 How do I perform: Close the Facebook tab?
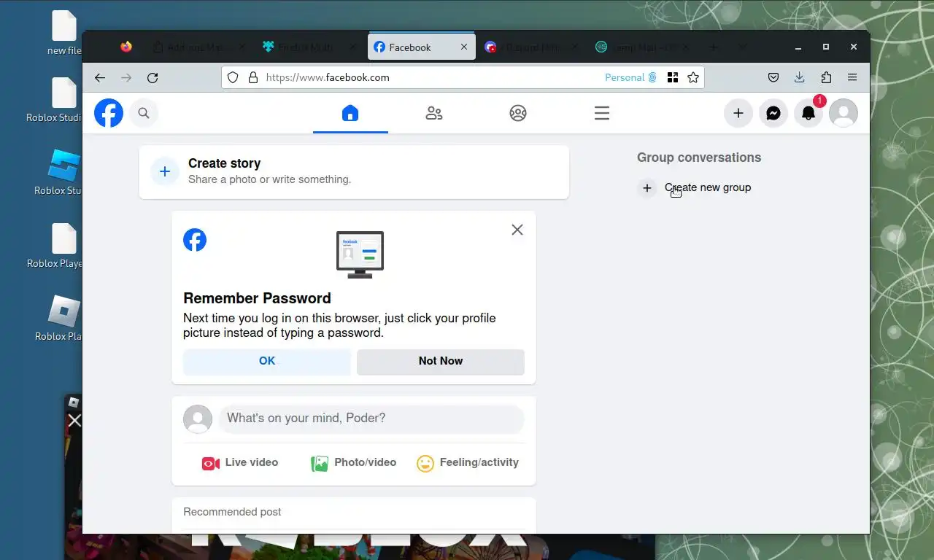point(464,47)
